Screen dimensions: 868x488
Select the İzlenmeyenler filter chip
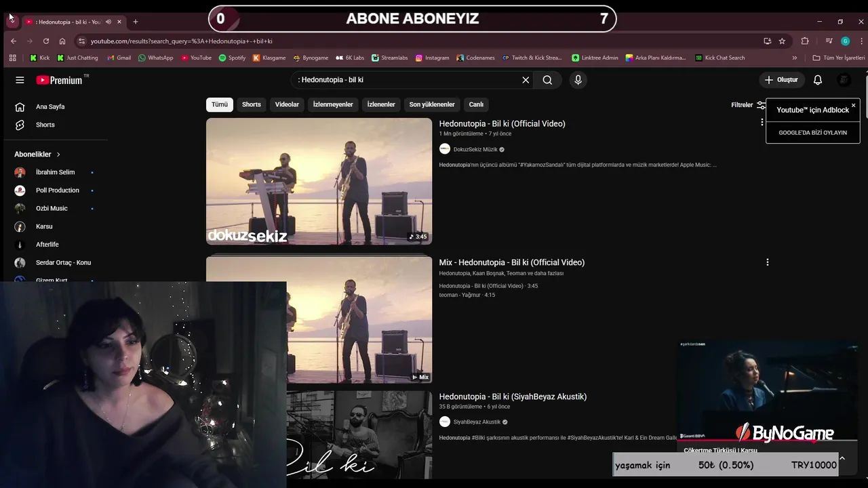point(333,104)
